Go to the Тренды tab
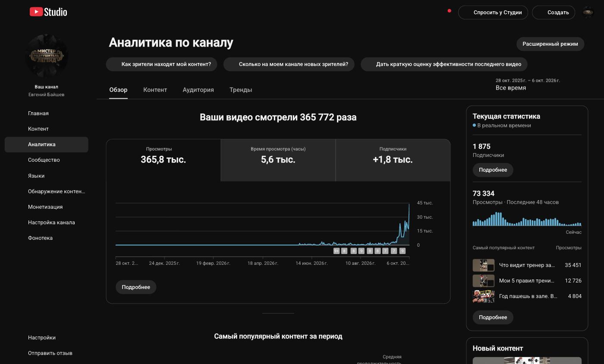 tap(241, 90)
